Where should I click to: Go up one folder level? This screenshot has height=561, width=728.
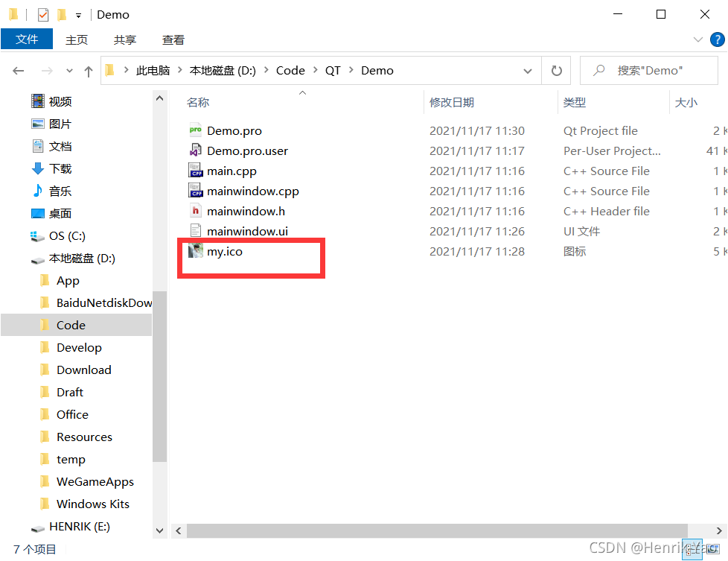coord(89,71)
